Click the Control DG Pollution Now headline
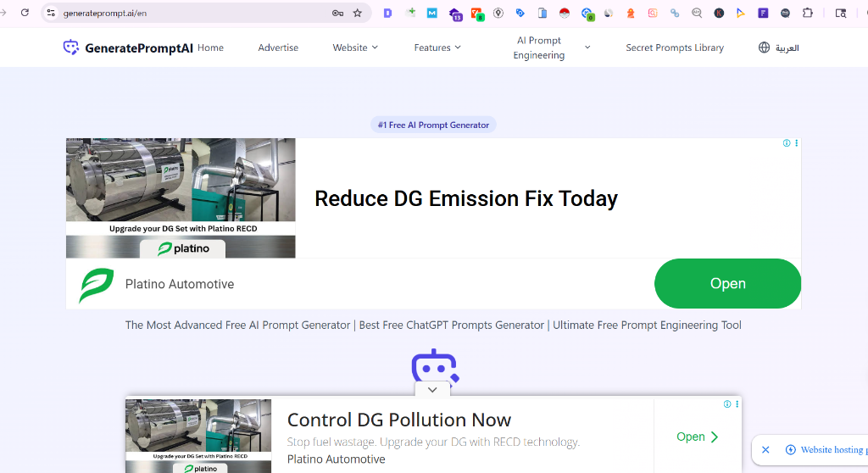The width and height of the screenshot is (868, 473). click(399, 420)
